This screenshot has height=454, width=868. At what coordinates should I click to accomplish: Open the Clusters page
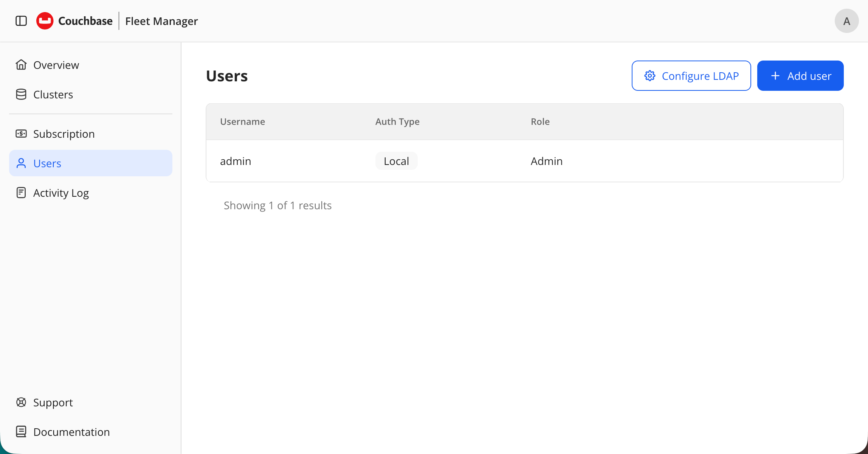click(91, 94)
